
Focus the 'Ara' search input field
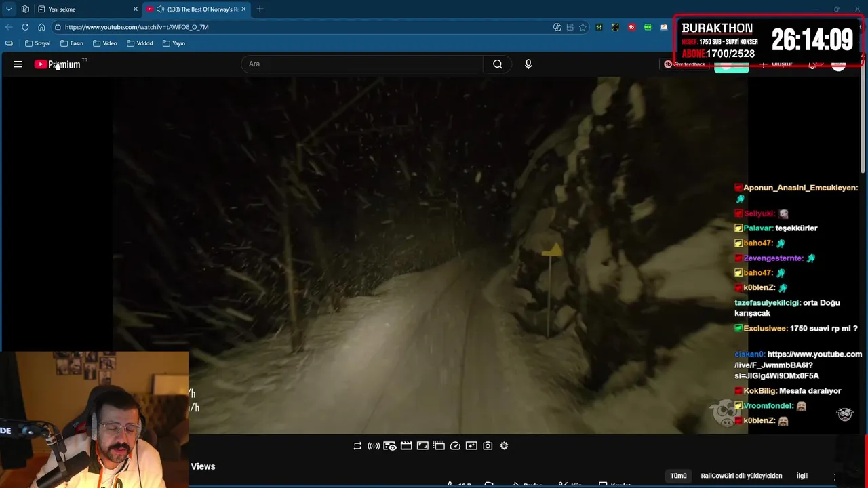pyautogui.click(x=363, y=64)
